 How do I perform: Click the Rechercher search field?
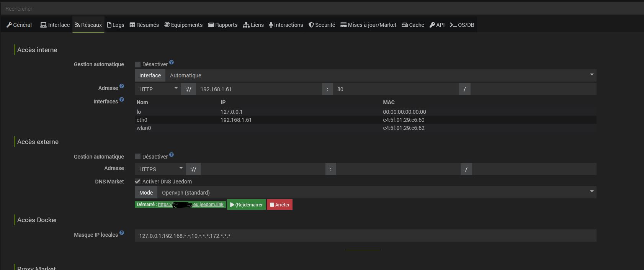tap(322, 8)
